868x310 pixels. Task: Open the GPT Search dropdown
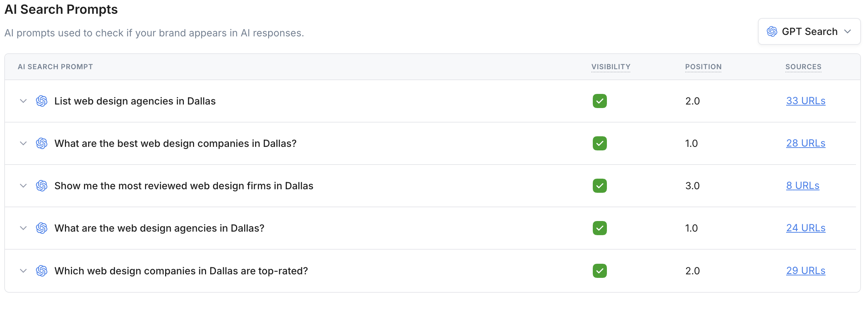(809, 32)
